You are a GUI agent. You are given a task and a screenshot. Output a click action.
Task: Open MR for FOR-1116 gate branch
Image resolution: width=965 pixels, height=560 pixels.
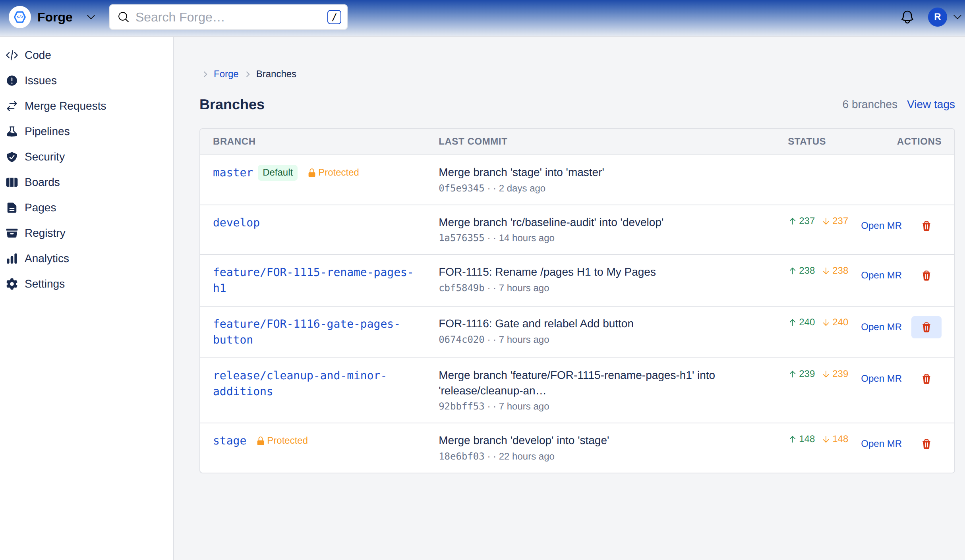[x=881, y=327]
